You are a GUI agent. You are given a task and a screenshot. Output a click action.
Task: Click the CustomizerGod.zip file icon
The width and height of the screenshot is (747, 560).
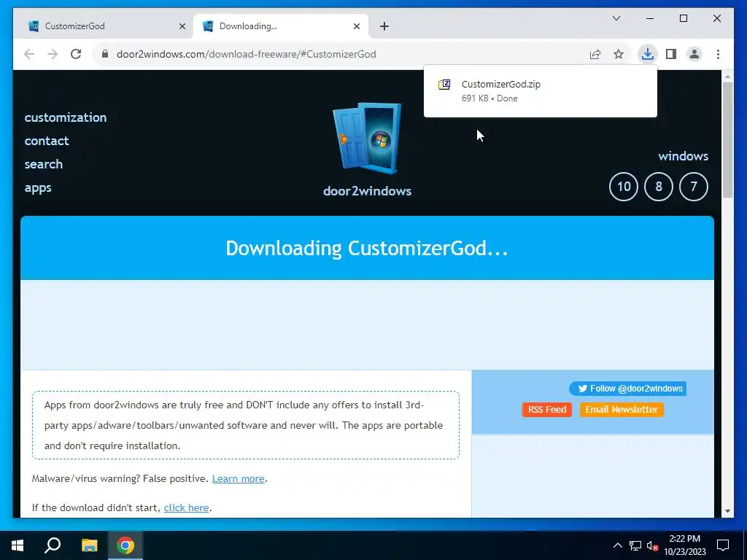pos(444,85)
